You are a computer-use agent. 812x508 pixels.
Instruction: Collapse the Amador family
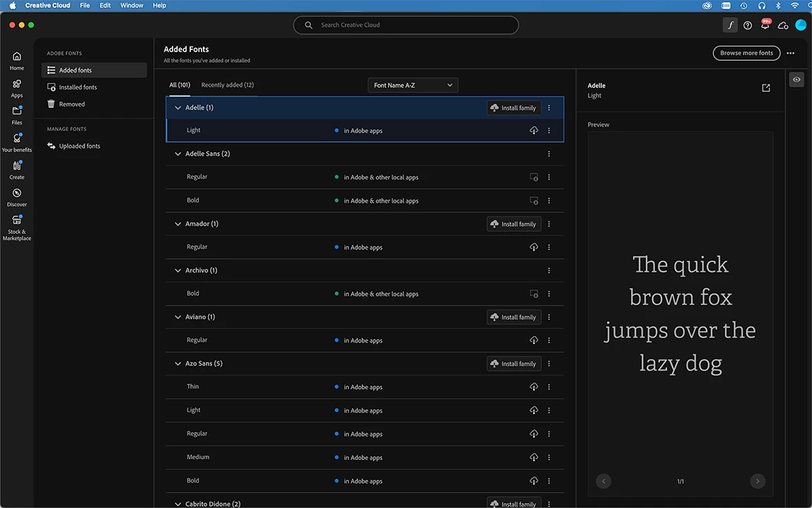(x=178, y=224)
